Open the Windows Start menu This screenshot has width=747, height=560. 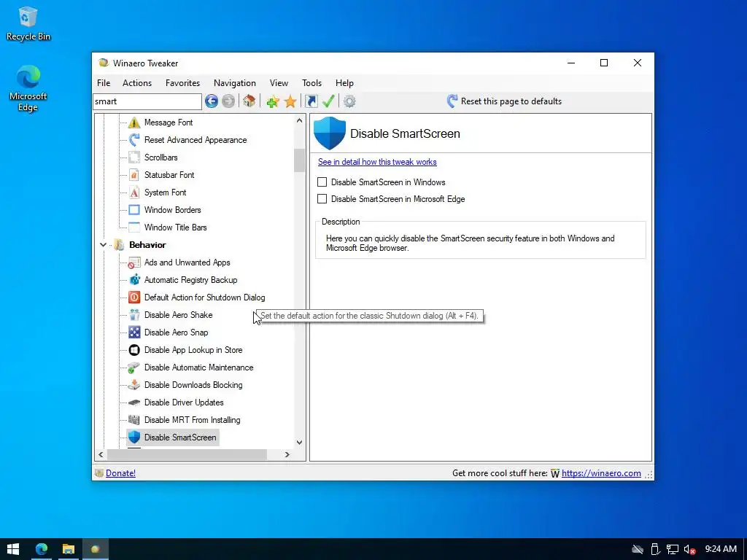tap(13, 549)
